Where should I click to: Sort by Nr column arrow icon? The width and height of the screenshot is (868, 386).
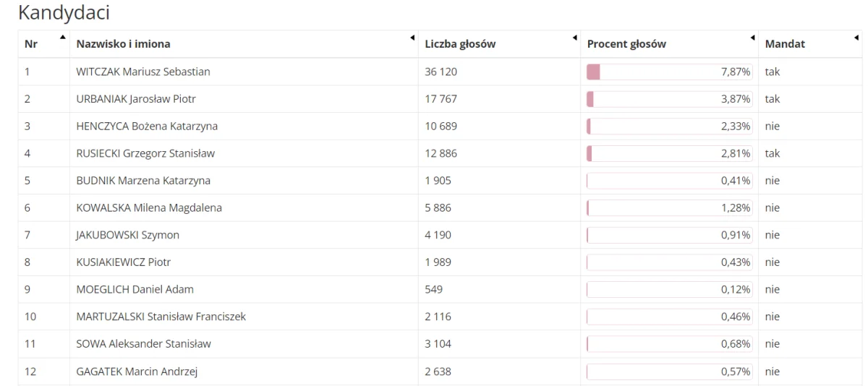(x=62, y=37)
